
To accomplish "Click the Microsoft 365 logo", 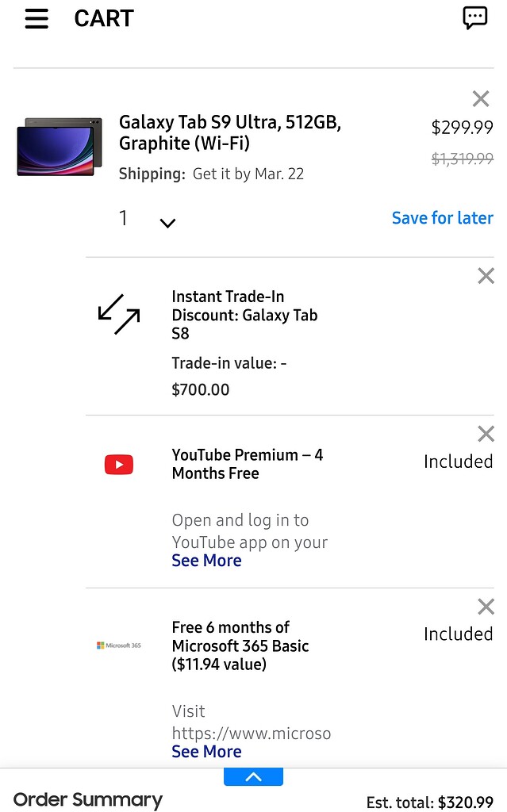I will tap(119, 645).
